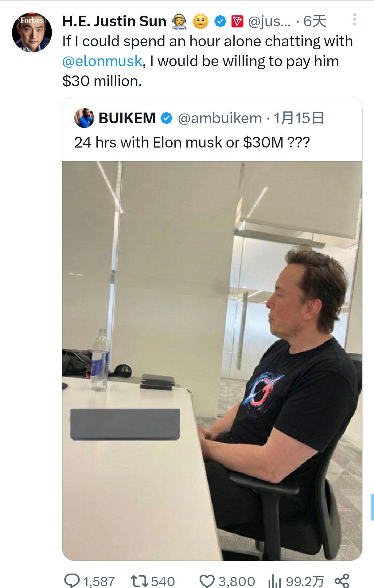374x588 pixels.
Task: Open the @ambuikem handle
Action: tap(220, 118)
